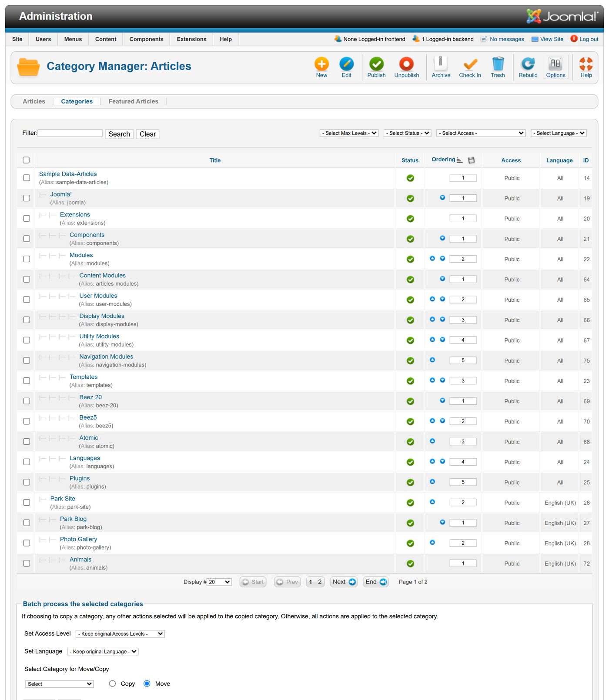This screenshot has width=609, height=700.
Task: Click the Log out link
Action: (x=589, y=39)
